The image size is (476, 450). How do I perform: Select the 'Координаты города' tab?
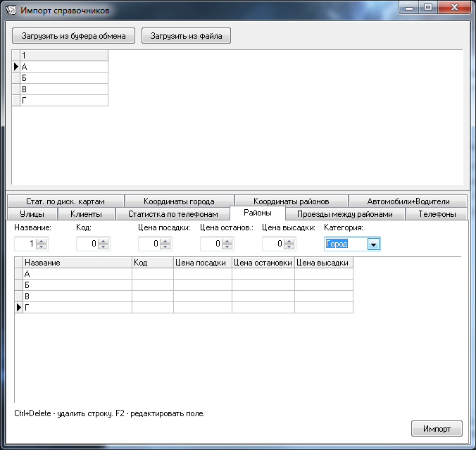(179, 201)
